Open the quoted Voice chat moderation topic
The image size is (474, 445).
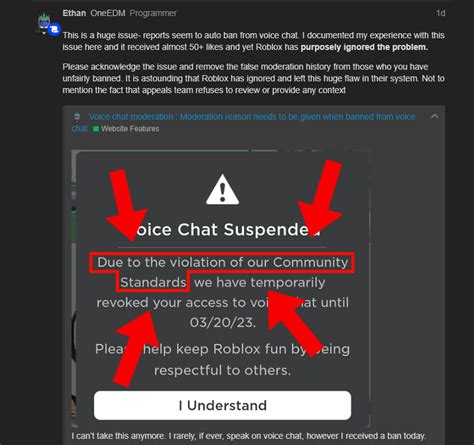243,122
